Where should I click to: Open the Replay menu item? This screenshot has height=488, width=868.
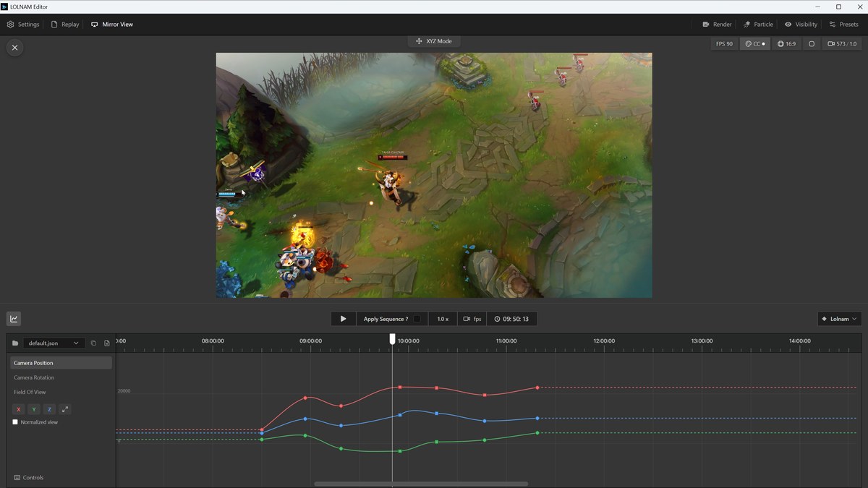(x=65, y=24)
